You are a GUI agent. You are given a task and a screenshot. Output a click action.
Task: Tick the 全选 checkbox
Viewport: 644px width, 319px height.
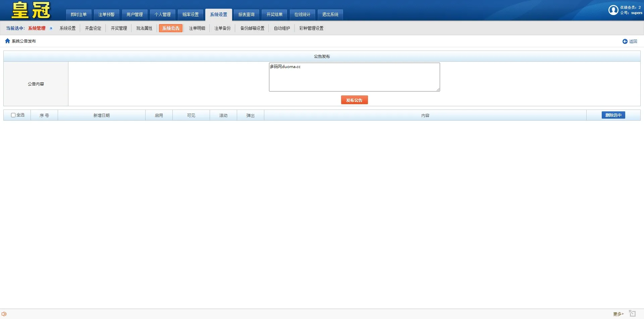pos(13,115)
